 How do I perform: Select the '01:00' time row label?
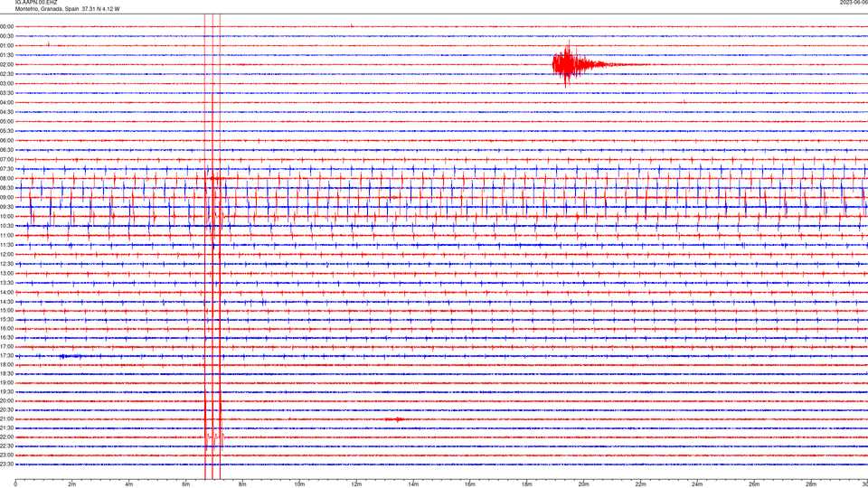6,45
